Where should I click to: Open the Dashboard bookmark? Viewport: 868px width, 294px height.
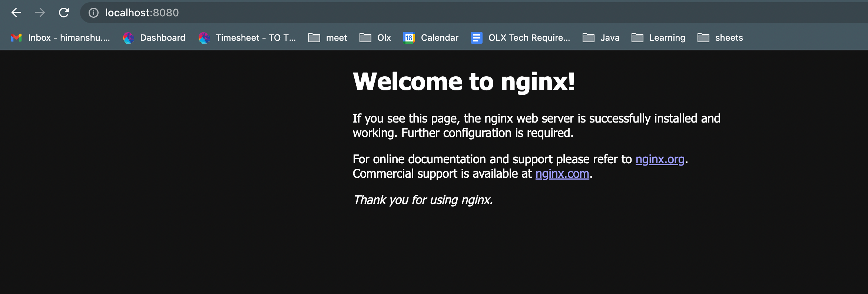pyautogui.click(x=154, y=38)
